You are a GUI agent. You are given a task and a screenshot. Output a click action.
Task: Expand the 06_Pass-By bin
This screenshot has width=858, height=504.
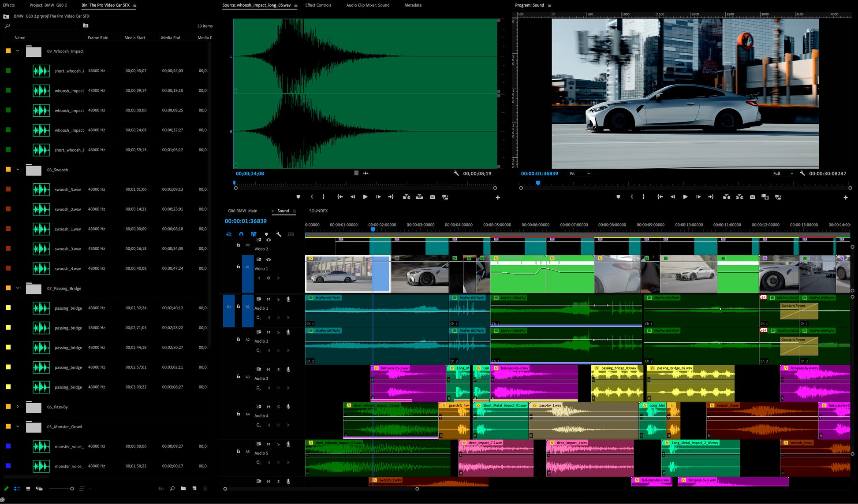pyautogui.click(x=18, y=407)
